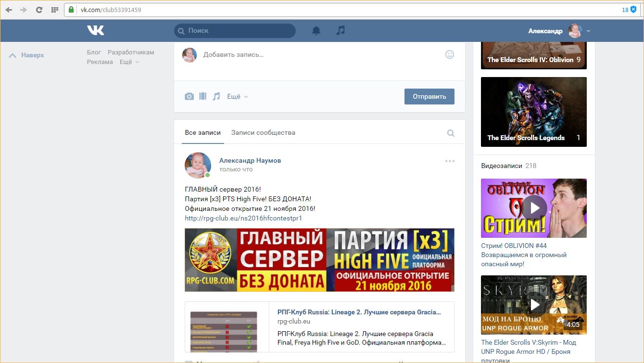The image size is (644, 363).
Task: Click the green secure padlock icon
Action: click(71, 10)
